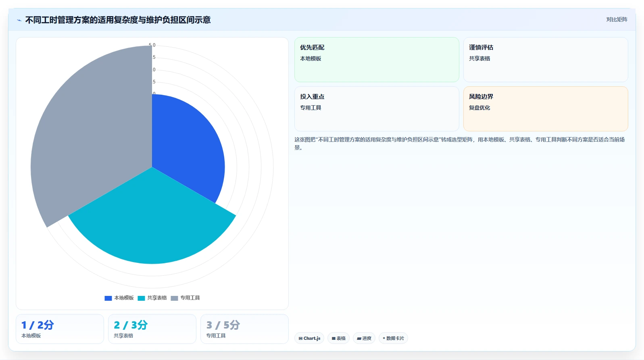644x360 pixels.
Task: Toggle 专用工具 legend color box
Action: [174, 298]
